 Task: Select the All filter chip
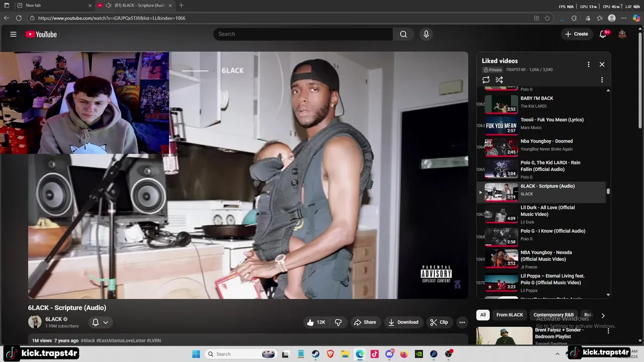tap(483, 315)
